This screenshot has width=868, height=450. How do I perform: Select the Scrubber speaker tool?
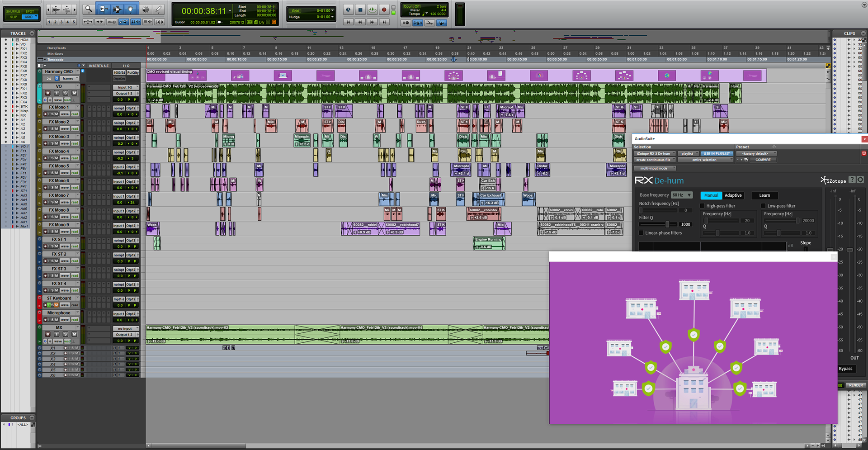pos(146,9)
